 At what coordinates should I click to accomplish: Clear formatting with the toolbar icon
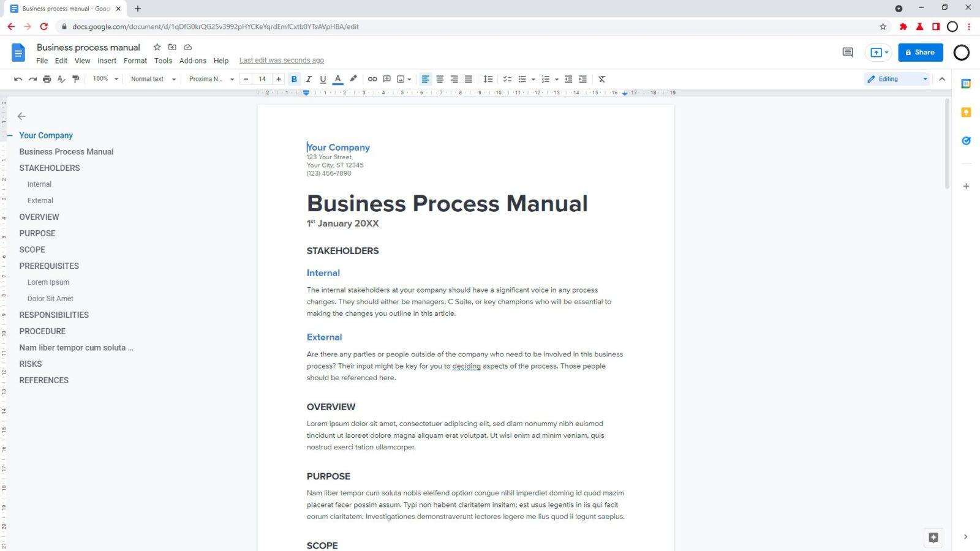tap(601, 78)
